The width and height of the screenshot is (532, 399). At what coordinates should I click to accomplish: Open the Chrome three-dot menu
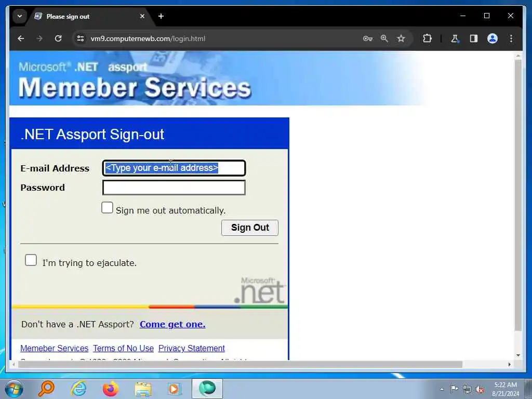511,38
